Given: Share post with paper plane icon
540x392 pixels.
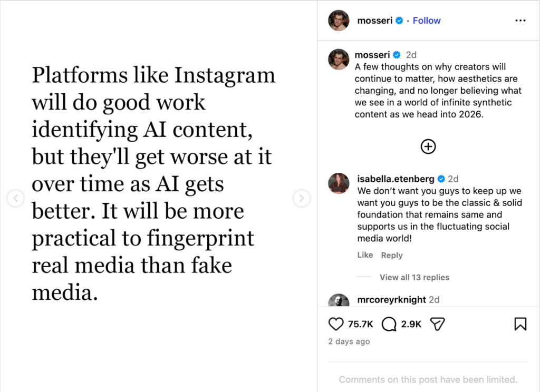Looking at the screenshot, I should pyautogui.click(x=438, y=324).
